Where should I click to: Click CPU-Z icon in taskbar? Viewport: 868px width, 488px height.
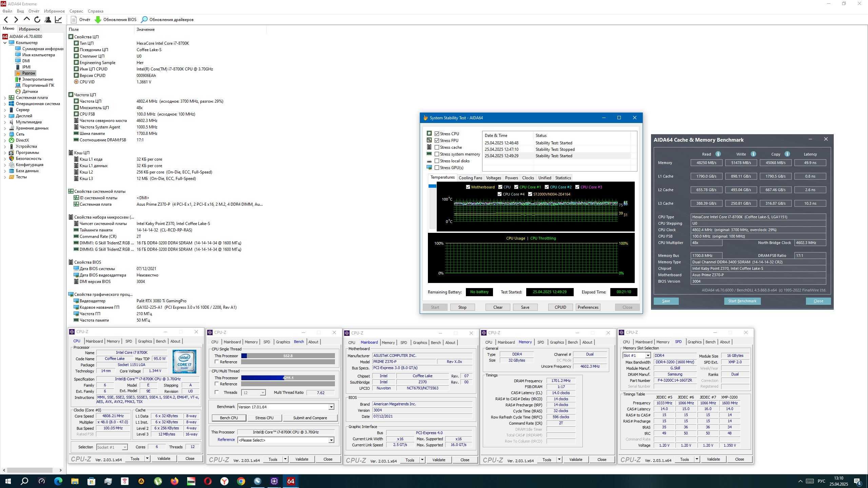(x=274, y=481)
